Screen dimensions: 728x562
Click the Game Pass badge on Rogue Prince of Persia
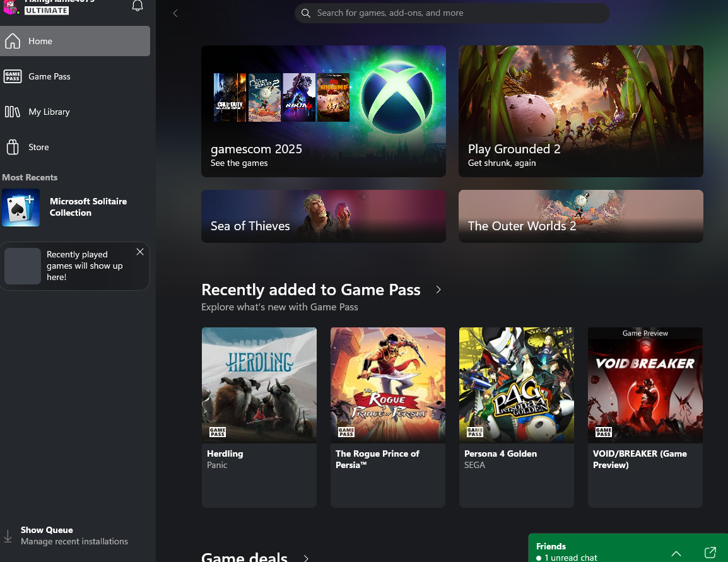(x=346, y=432)
